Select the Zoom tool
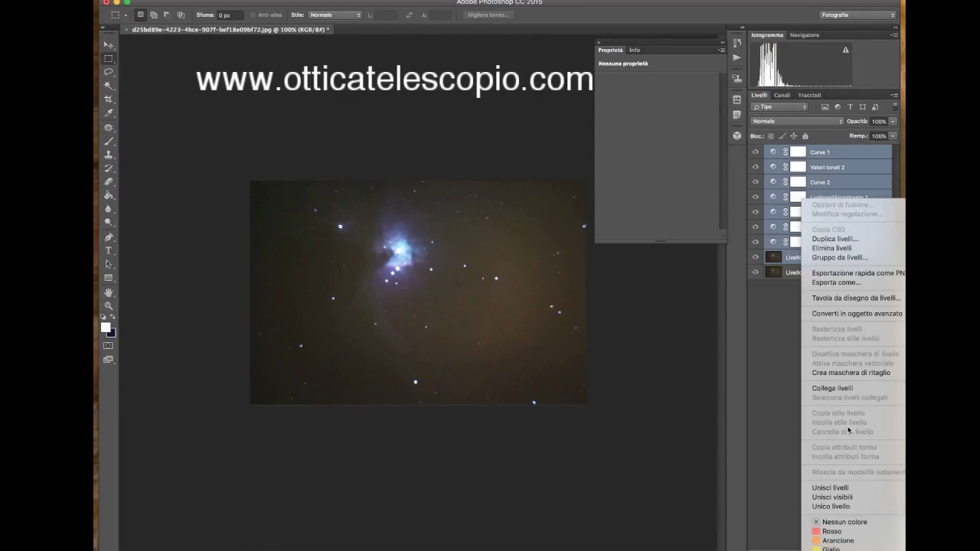The height and width of the screenshot is (551, 980). click(x=109, y=305)
